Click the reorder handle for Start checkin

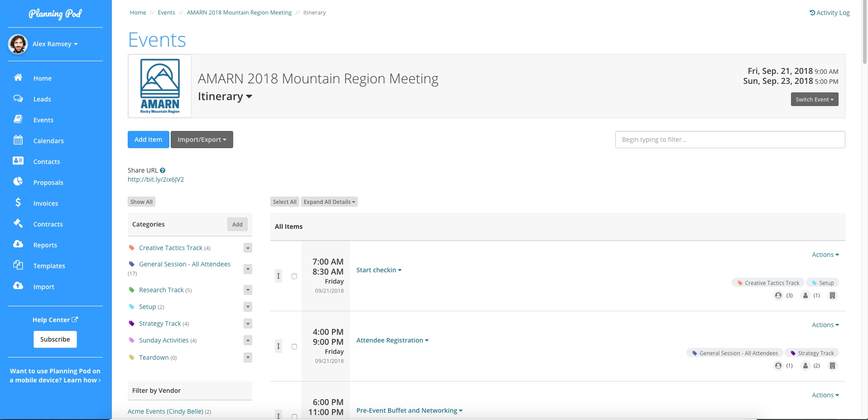278,276
